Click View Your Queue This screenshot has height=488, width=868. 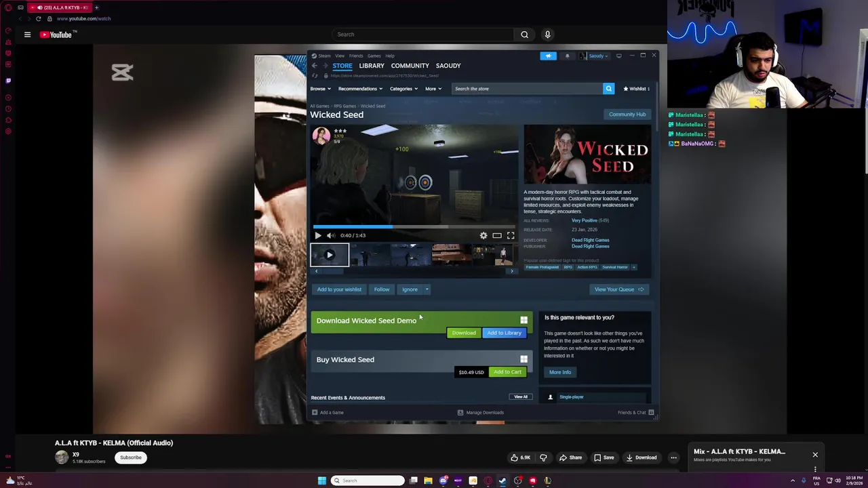click(619, 289)
